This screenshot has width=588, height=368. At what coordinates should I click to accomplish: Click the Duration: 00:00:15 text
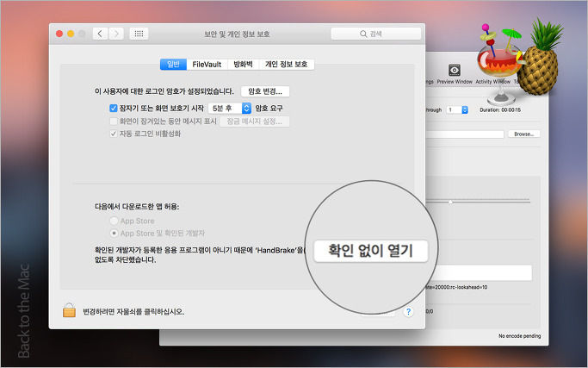pos(500,110)
